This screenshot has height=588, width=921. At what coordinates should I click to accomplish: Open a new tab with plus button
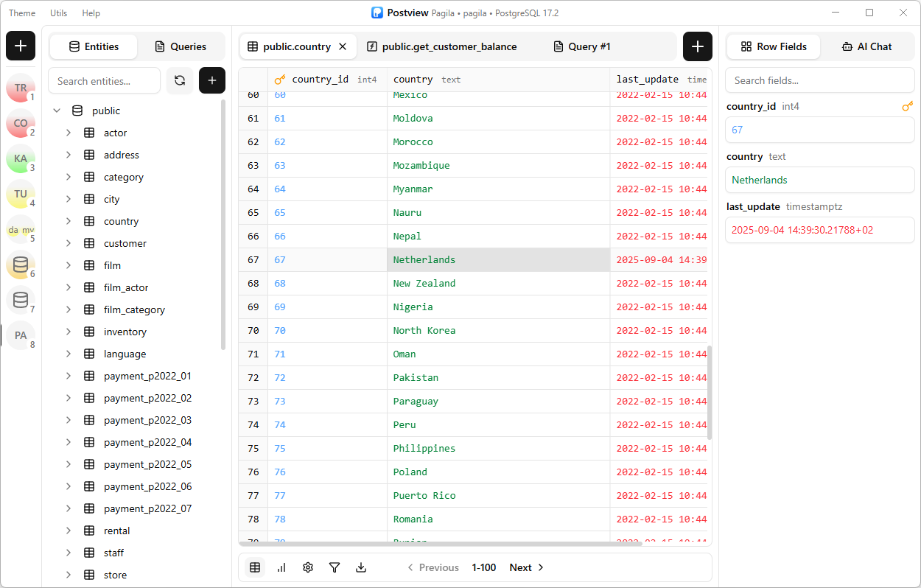click(697, 46)
